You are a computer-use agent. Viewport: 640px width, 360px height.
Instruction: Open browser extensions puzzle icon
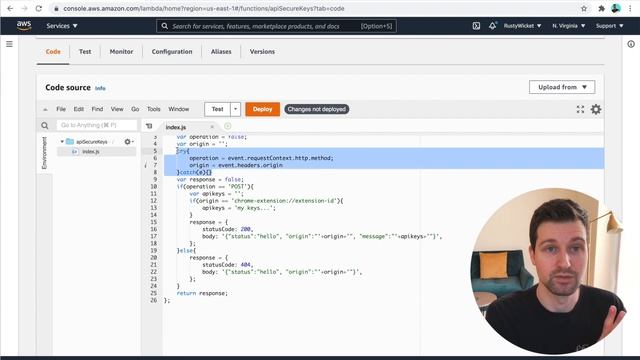pos(601,8)
